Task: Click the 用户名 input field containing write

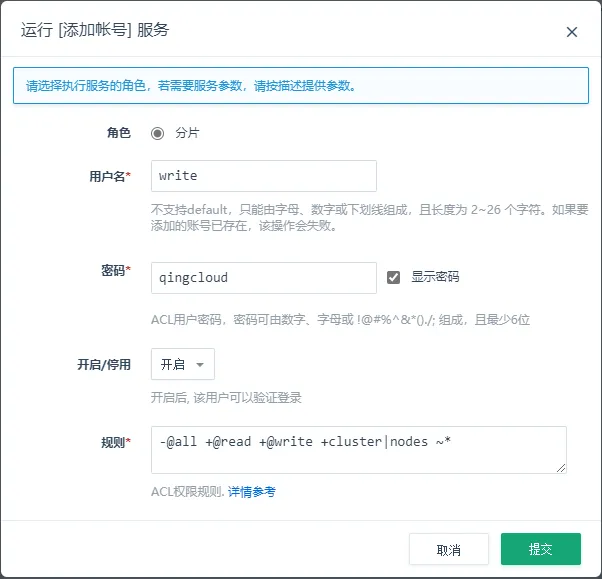Action: click(x=264, y=176)
